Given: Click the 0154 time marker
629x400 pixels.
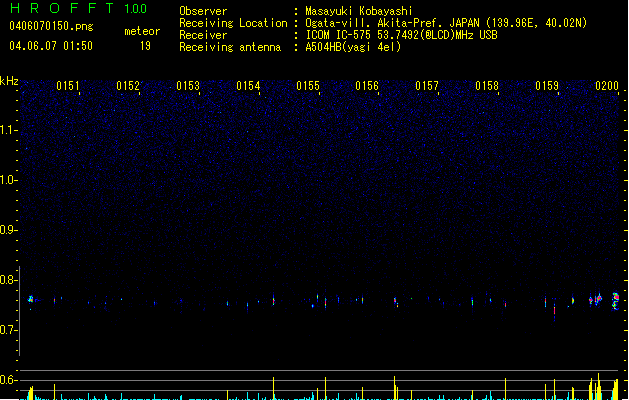Looking at the screenshot, I should coord(248,85).
